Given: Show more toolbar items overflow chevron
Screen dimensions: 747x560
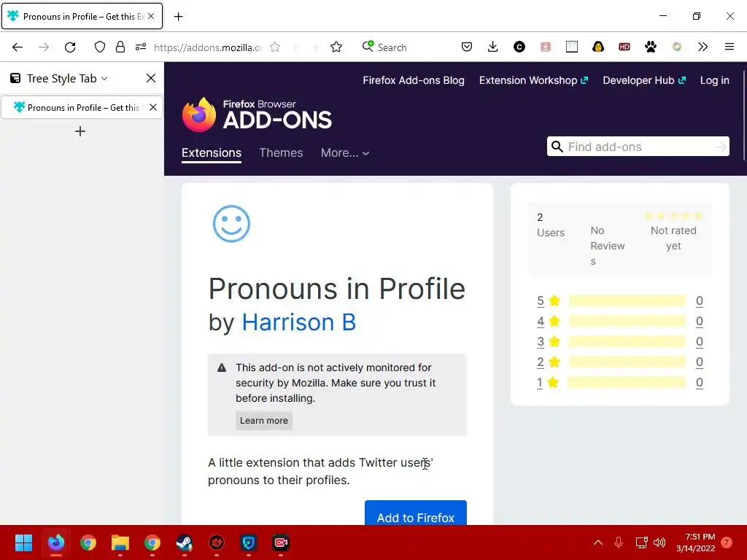Looking at the screenshot, I should pyautogui.click(x=703, y=47).
